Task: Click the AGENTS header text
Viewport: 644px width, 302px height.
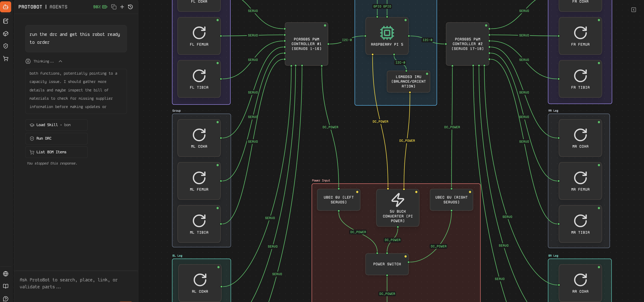Action: [58, 7]
